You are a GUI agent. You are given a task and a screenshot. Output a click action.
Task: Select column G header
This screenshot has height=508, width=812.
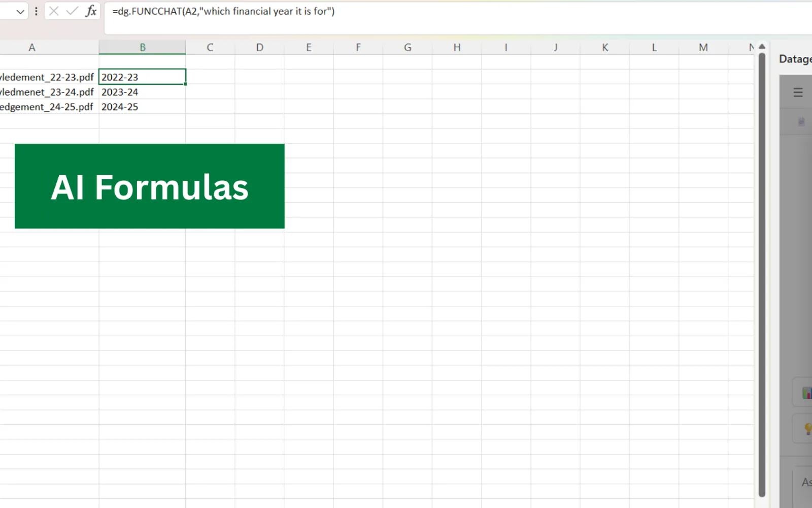tap(408, 47)
